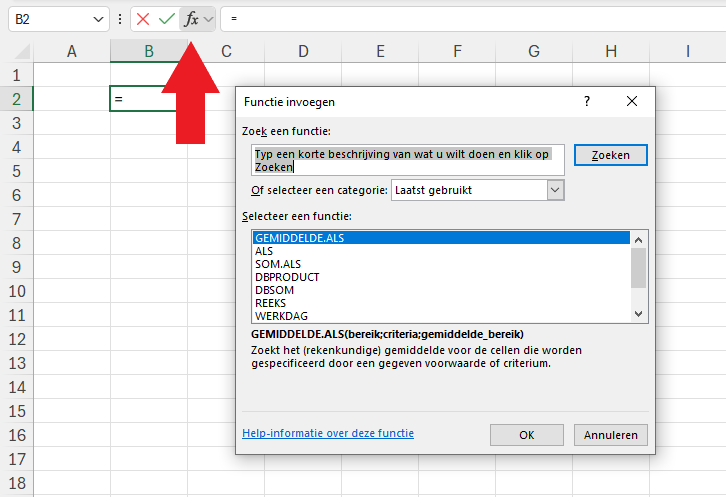Click the function search description field
This screenshot has width=726, height=497.
tap(408, 161)
